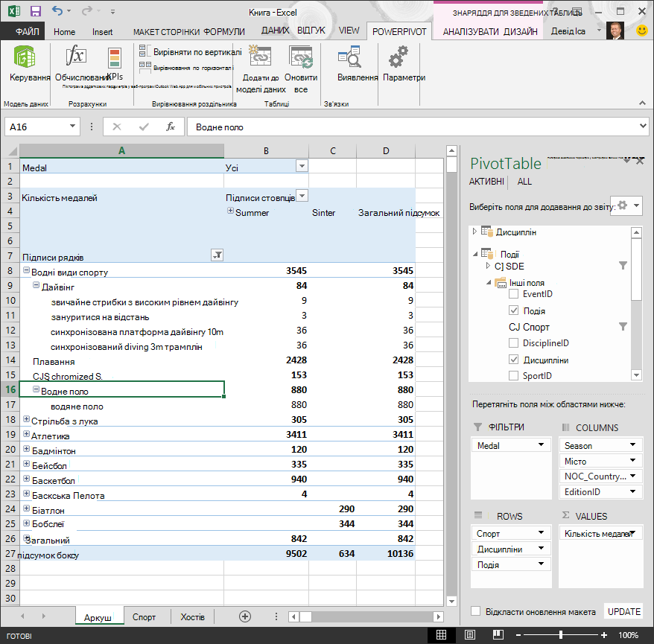This screenshot has width=654, height=644.
Task: Uncheck the Подія field checkbox
Action: tap(514, 310)
